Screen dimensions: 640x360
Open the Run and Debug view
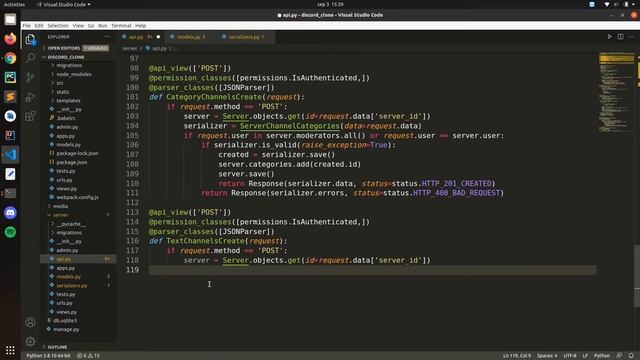[30, 97]
